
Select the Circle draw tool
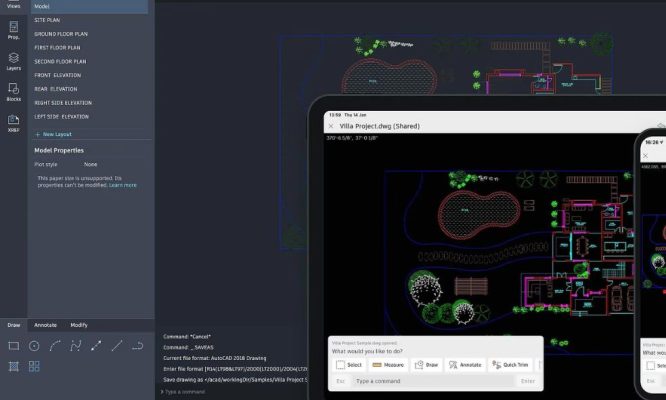point(34,346)
